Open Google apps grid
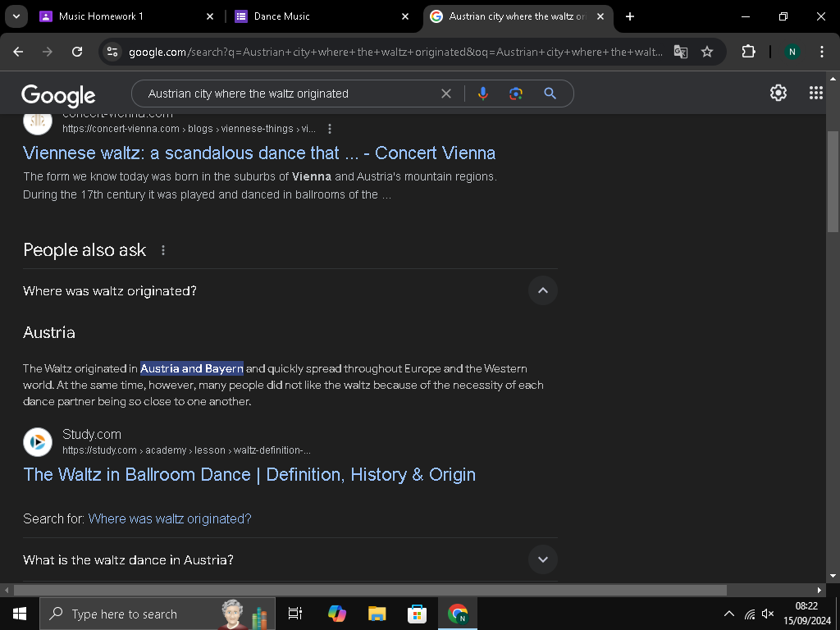The height and width of the screenshot is (630, 840). coord(815,93)
